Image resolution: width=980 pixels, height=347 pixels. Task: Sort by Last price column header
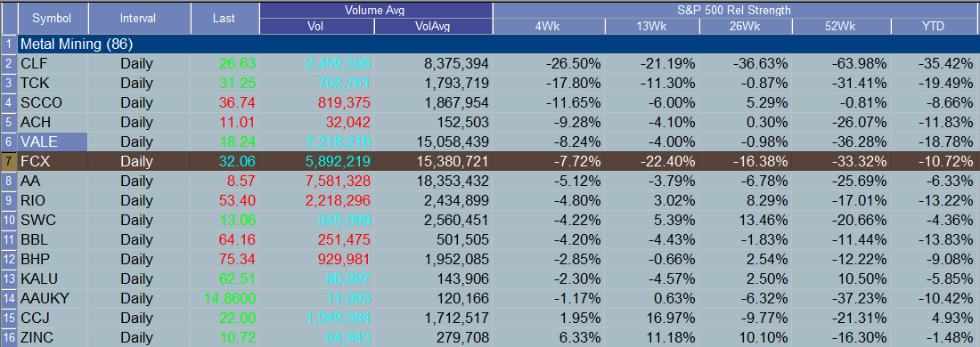tap(224, 18)
